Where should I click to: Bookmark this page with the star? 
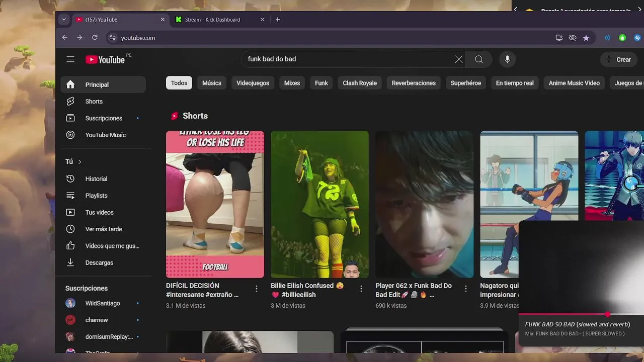(586, 38)
